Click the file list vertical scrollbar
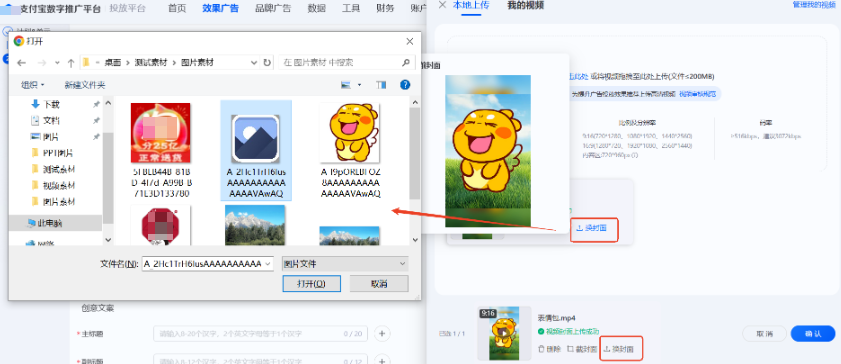This screenshot has width=841, height=364. [414, 153]
